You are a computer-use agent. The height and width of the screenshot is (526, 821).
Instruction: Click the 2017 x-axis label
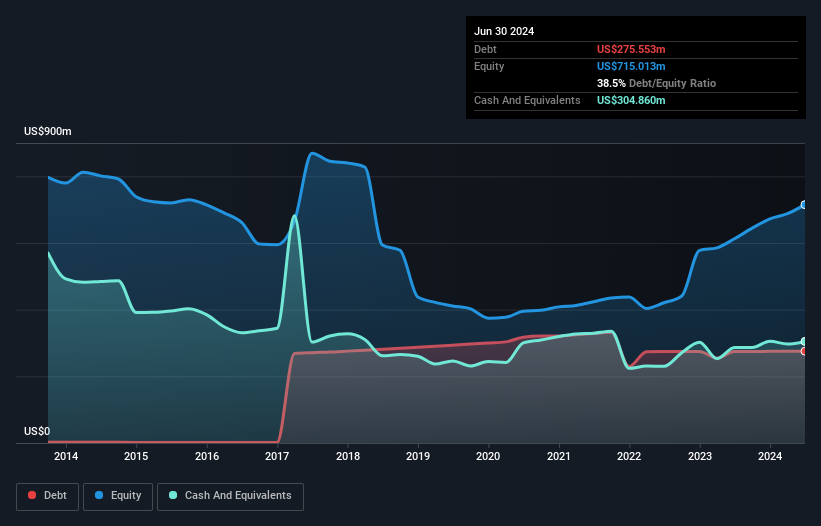click(277, 456)
